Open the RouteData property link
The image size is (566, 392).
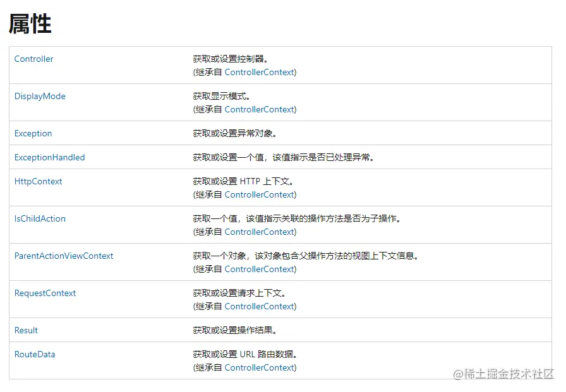click(34, 354)
